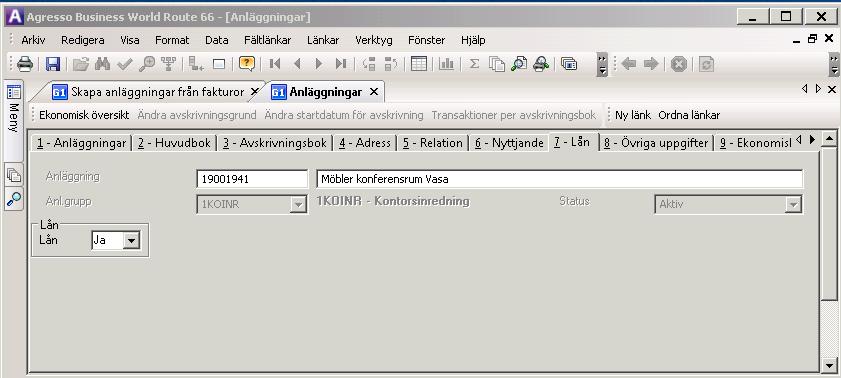The width and height of the screenshot is (841, 378).
Task: Click the print preview printer-magnifier icon
Action: [541, 64]
